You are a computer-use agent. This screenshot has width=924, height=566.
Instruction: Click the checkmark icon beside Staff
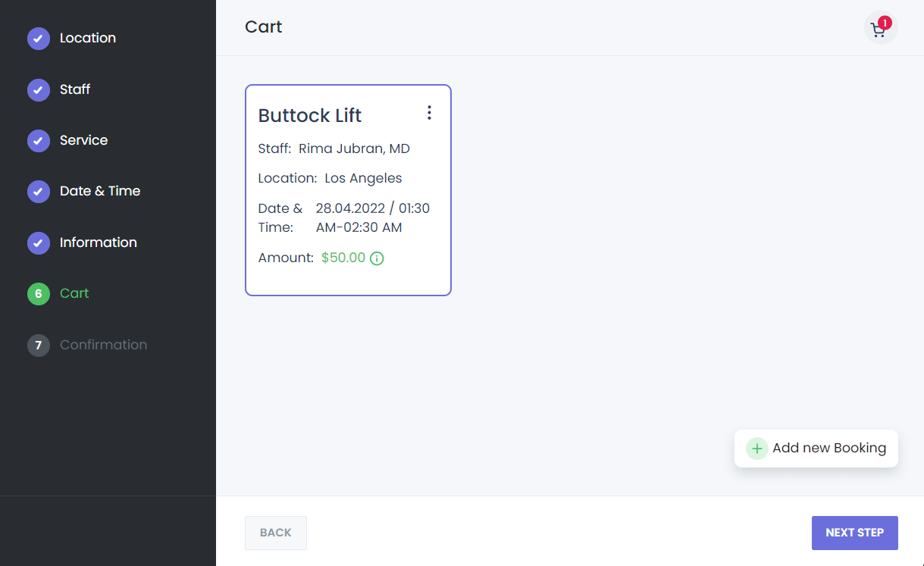pos(39,89)
